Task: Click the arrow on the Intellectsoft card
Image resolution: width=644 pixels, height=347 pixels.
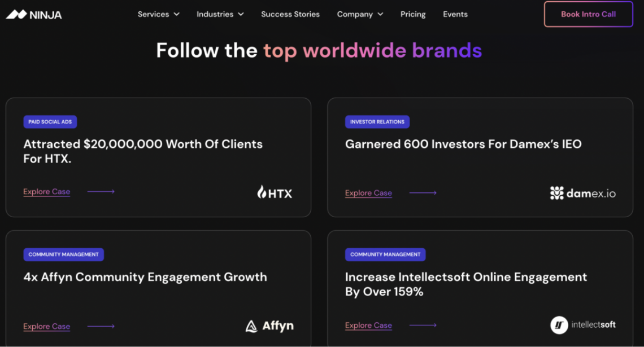Action: click(423, 325)
